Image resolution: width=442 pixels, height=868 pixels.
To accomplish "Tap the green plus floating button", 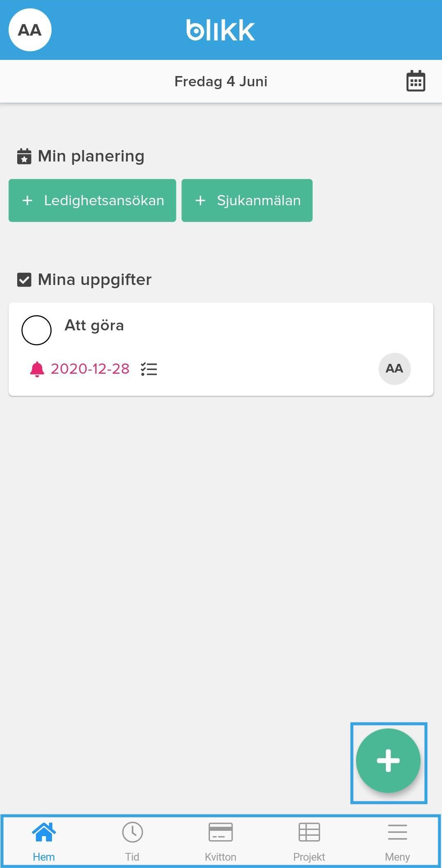I will (x=388, y=761).
